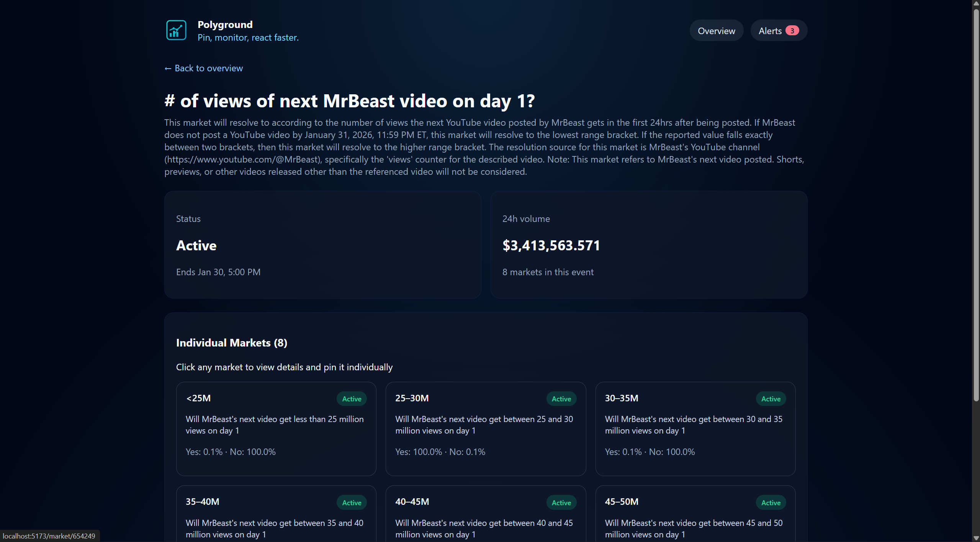This screenshot has height=542, width=980.
Task: Click Active badge on <25M card
Action: pos(351,399)
